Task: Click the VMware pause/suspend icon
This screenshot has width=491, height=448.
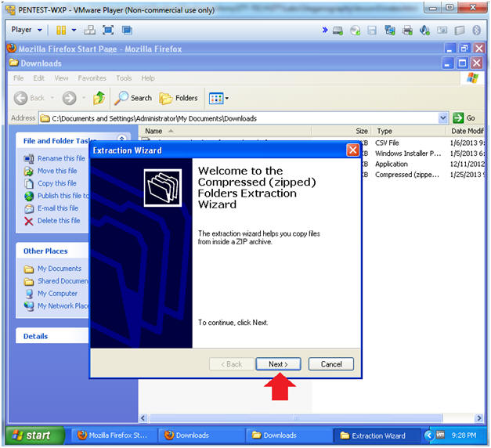Action: coord(61,30)
